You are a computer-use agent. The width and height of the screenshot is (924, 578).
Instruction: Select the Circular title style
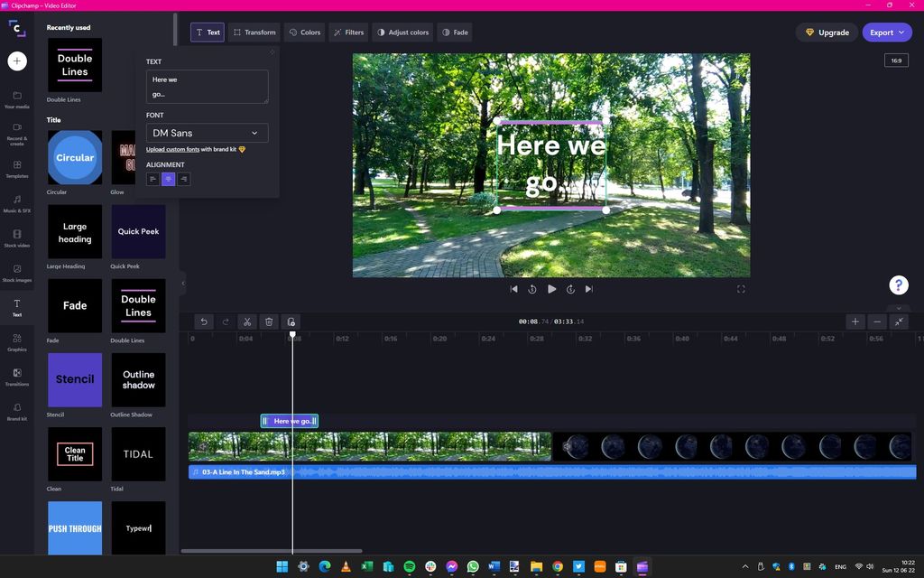tap(75, 157)
